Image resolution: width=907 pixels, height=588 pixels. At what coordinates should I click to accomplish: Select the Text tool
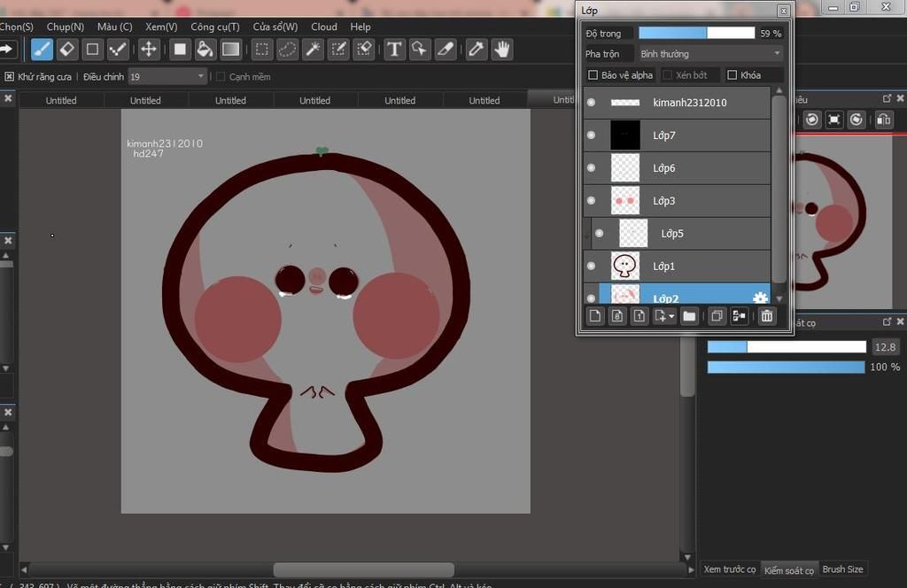click(394, 50)
